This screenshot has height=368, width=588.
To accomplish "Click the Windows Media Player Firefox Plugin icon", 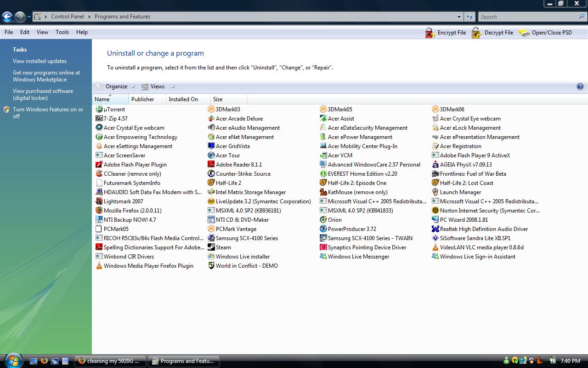I will tap(99, 266).
